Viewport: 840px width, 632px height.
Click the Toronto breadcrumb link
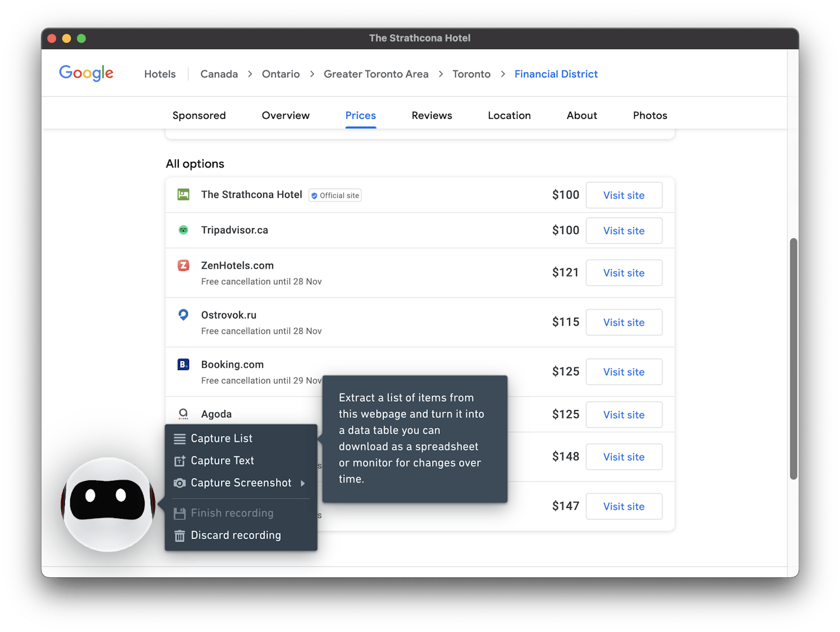click(472, 74)
